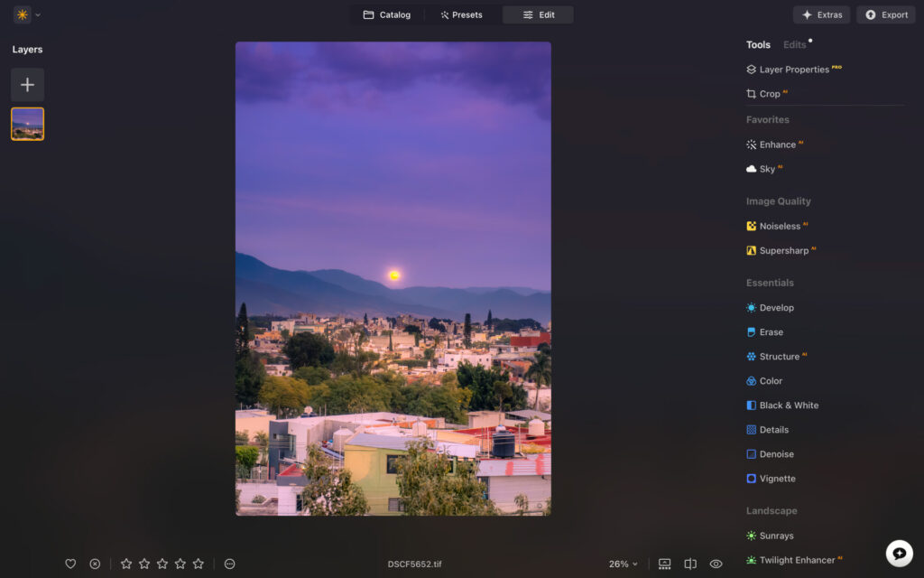Select the Develop tool
Viewport: 924px width, 578px height.
point(777,307)
